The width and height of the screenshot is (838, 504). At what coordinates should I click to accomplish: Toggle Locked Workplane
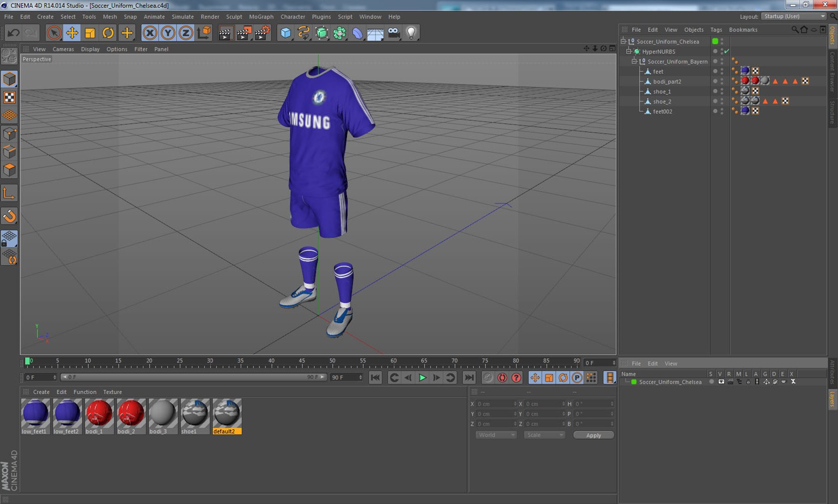[9, 238]
